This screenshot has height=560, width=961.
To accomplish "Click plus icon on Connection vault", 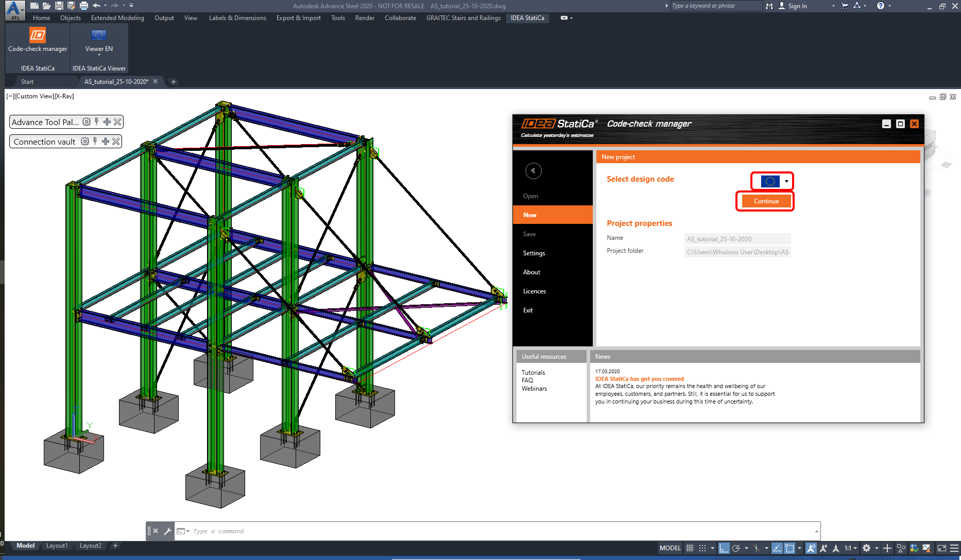I will [x=106, y=142].
